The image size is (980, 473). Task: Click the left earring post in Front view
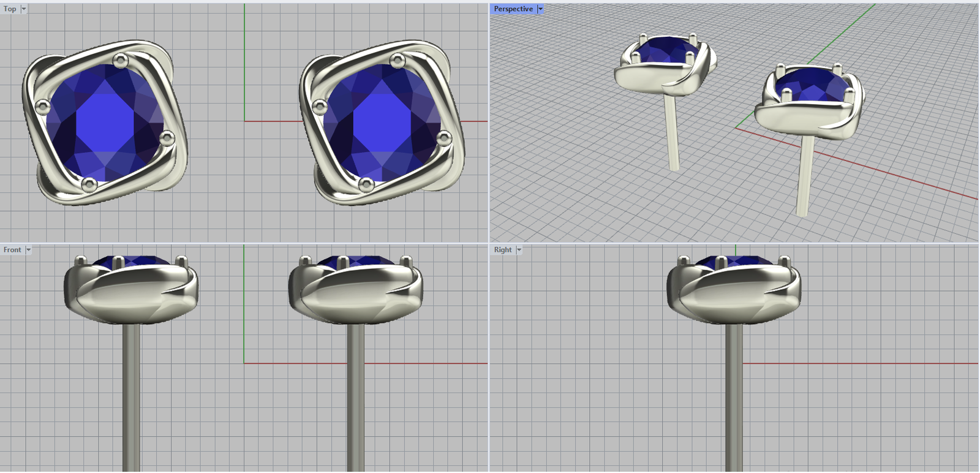[x=131, y=398]
